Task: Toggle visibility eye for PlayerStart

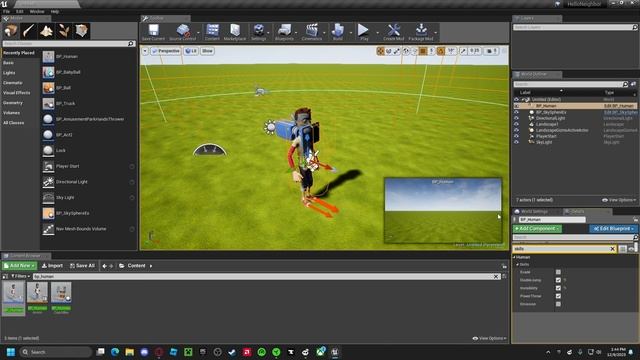Action: [516, 136]
